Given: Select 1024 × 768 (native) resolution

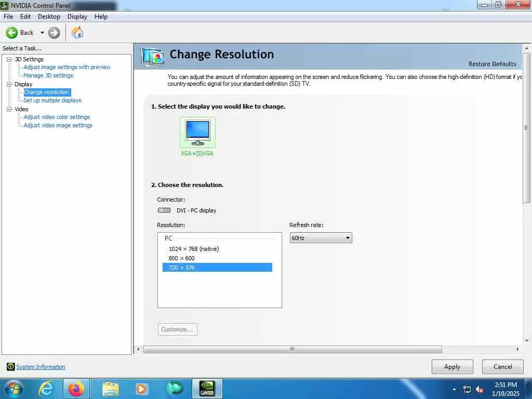Looking at the screenshot, I should click(194, 249).
